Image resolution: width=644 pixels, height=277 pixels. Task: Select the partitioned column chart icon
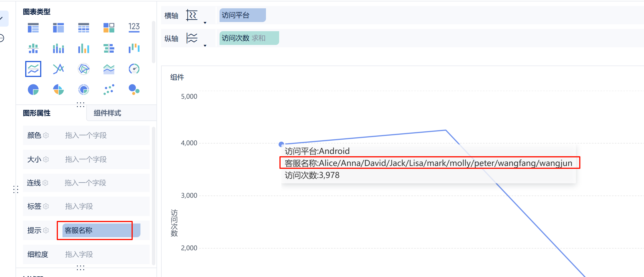click(33, 48)
